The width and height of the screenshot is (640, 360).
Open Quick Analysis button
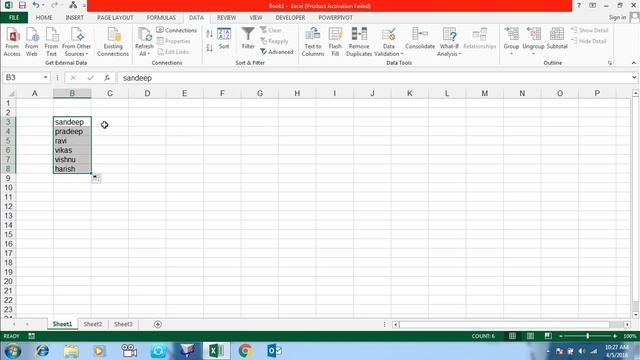[x=96, y=178]
